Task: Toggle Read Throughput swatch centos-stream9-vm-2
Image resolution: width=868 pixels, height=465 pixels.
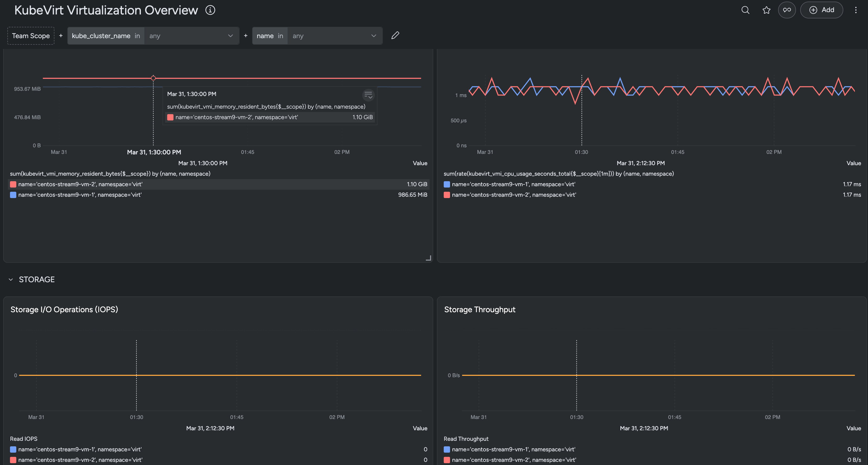Action: [x=447, y=460]
